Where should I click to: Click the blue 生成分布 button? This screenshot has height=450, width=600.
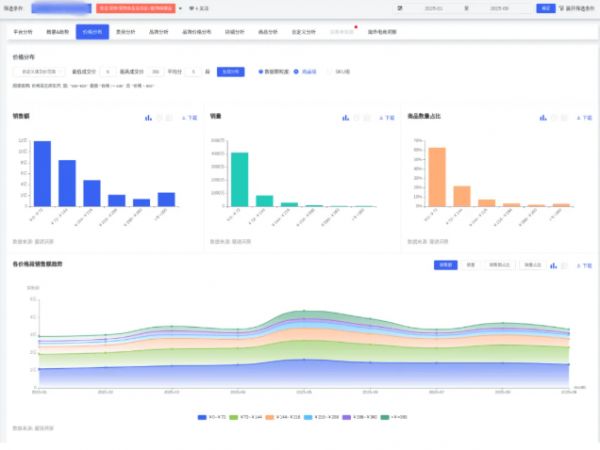point(230,72)
